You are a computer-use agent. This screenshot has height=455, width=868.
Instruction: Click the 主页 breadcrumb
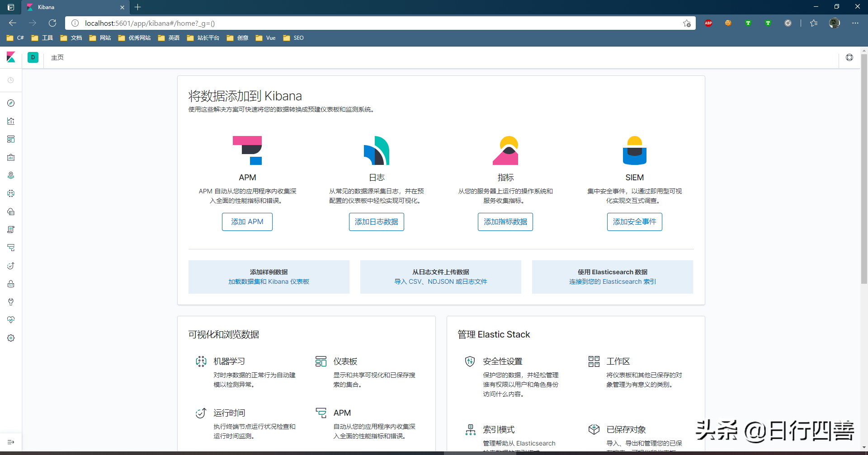57,58
